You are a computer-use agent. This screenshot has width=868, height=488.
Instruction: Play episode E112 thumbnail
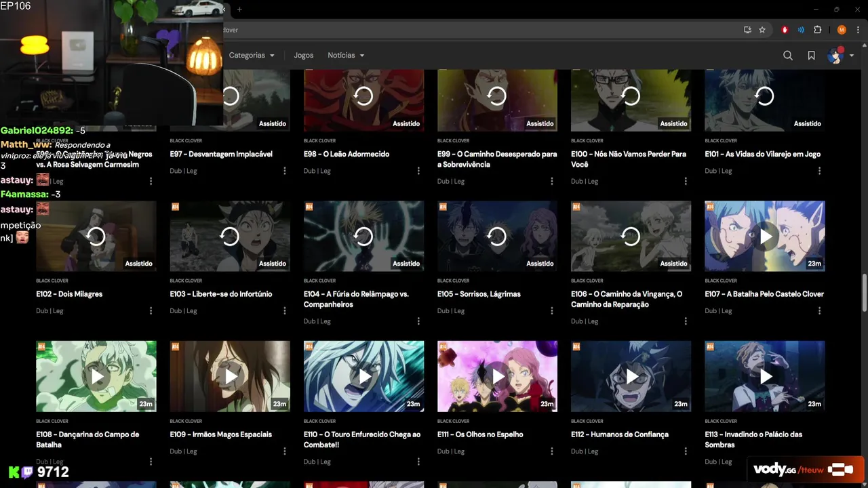coord(631,376)
